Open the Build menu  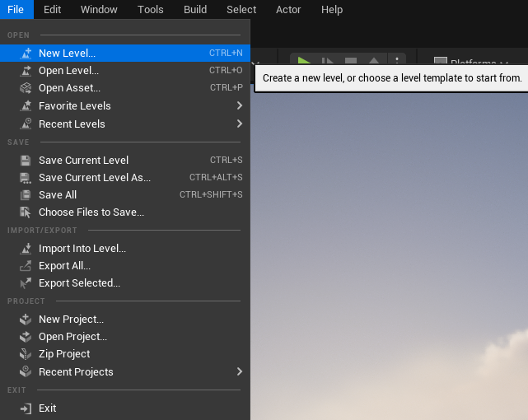click(195, 9)
